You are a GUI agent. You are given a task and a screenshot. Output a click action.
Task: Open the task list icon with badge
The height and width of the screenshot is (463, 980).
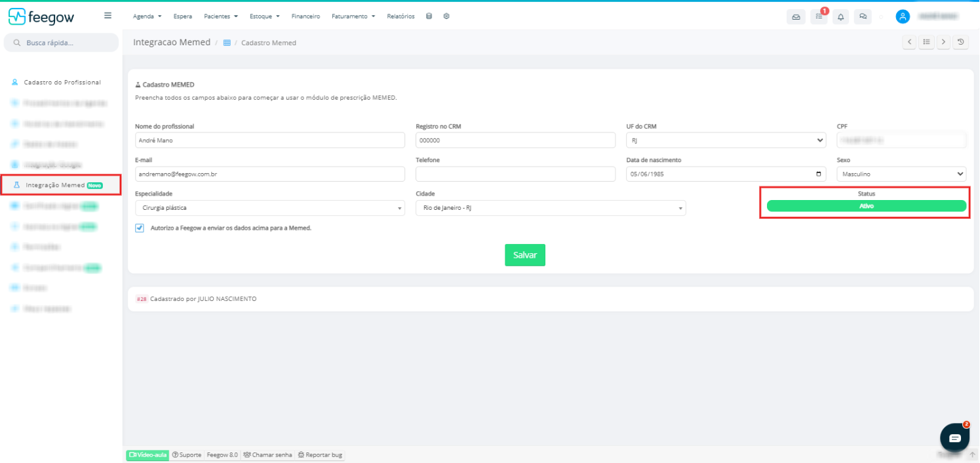(x=819, y=17)
